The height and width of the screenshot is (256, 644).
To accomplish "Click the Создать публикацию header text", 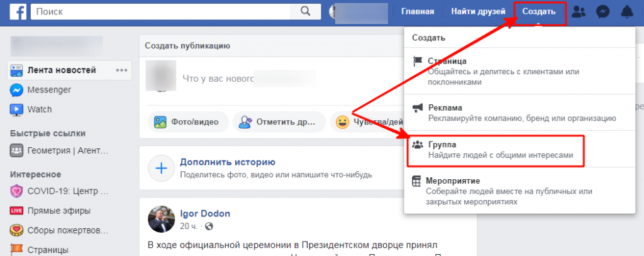I will pyautogui.click(x=187, y=46).
